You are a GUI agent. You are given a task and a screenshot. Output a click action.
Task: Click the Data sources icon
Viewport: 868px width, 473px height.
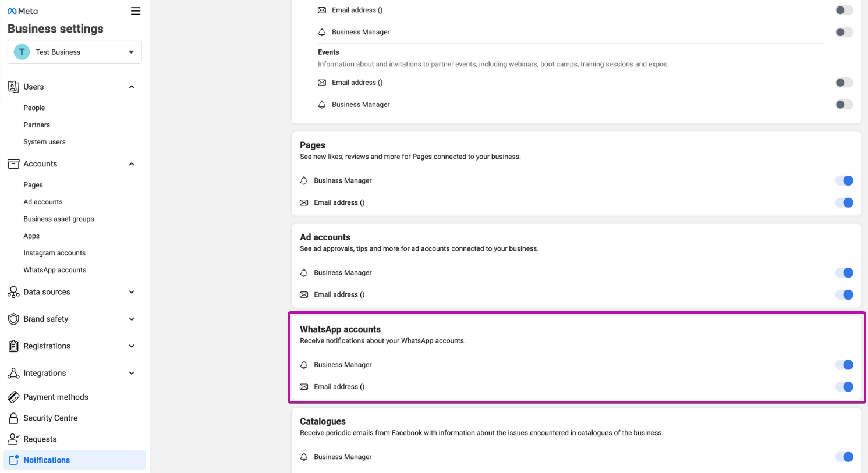point(13,292)
